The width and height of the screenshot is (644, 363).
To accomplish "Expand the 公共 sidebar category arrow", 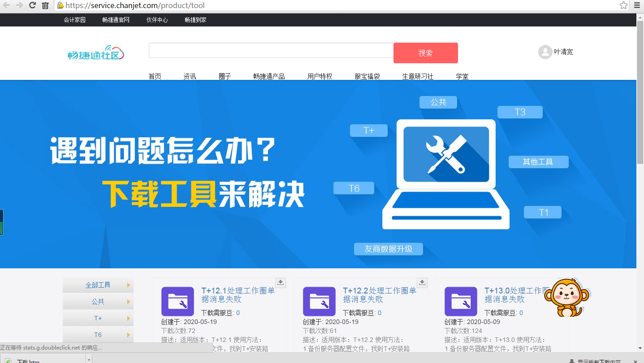I will click(129, 302).
